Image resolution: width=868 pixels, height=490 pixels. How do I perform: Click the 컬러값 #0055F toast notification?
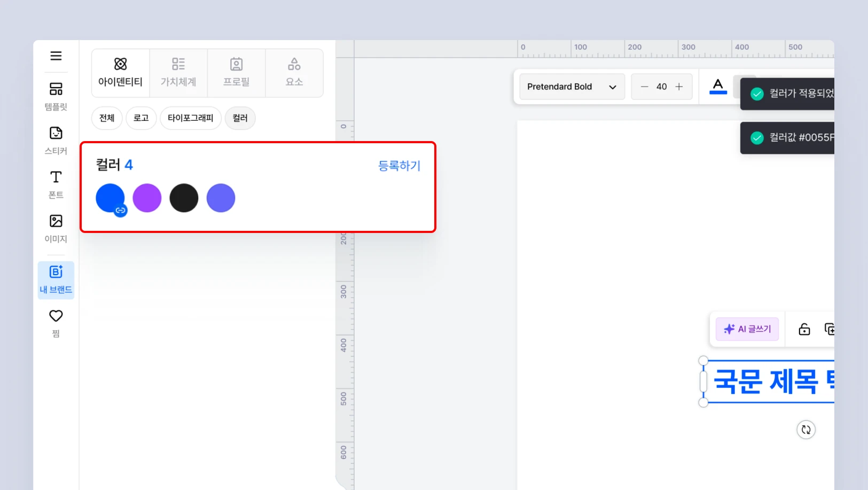click(x=787, y=138)
